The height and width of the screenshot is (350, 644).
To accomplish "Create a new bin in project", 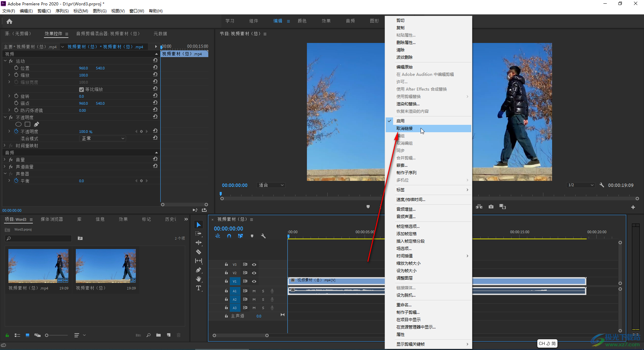I will pyautogui.click(x=158, y=335).
